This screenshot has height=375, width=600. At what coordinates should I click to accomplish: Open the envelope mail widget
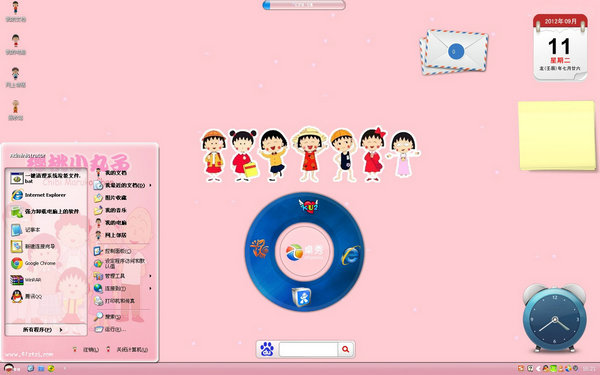point(454,52)
